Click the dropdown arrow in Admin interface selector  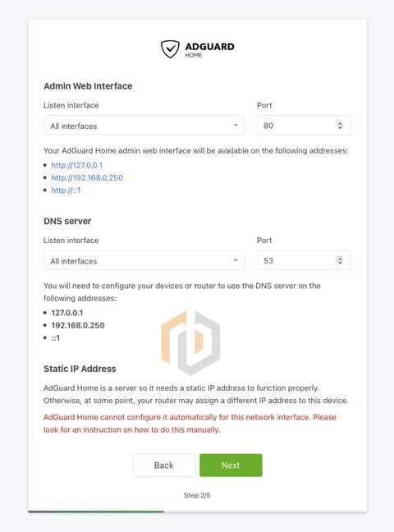(236, 126)
